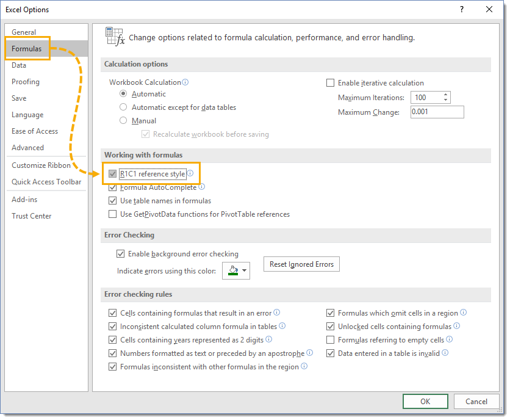Show info for Formulas inconsistent with other formulas
Screen dimensions: 510x420
pos(304,366)
